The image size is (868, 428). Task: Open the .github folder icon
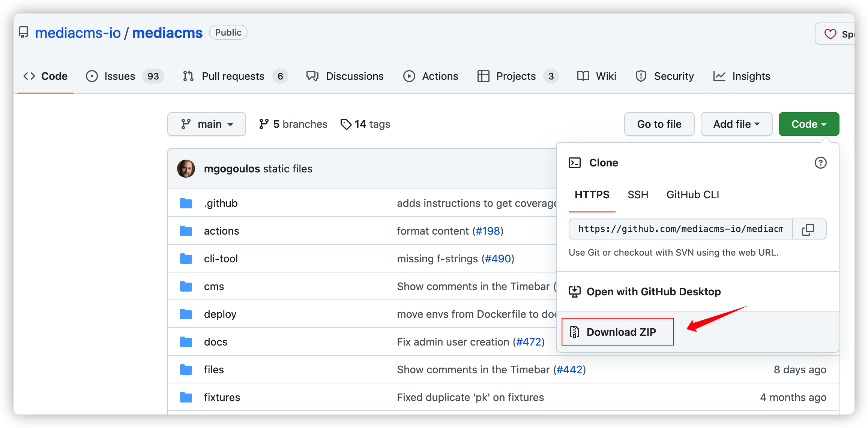(186, 203)
